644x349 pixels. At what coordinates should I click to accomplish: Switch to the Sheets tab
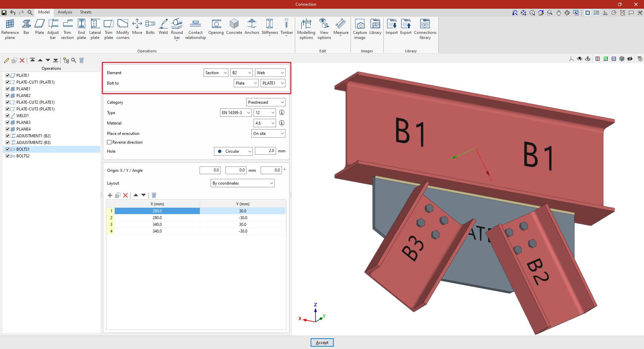tap(86, 12)
